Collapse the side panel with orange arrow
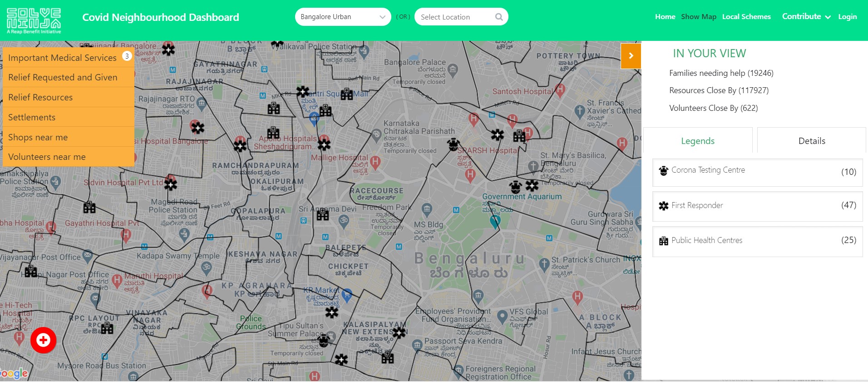The width and height of the screenshot is (868, 382). point(631,56)
